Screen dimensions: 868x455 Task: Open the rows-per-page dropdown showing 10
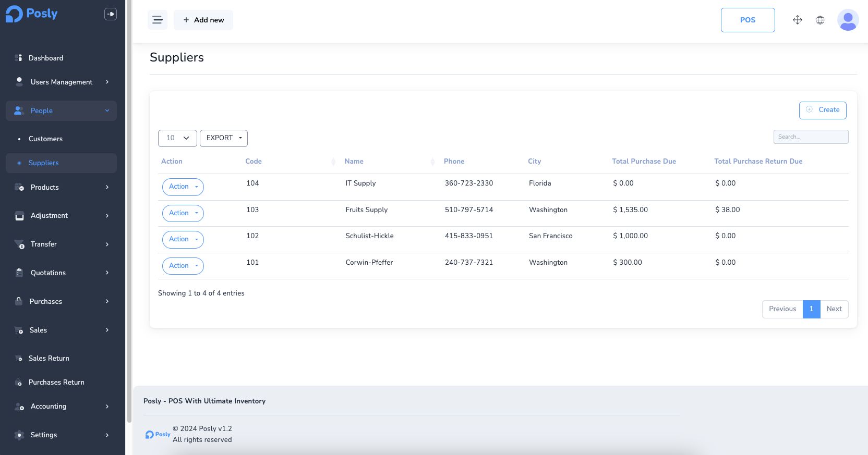click(177, 138)
